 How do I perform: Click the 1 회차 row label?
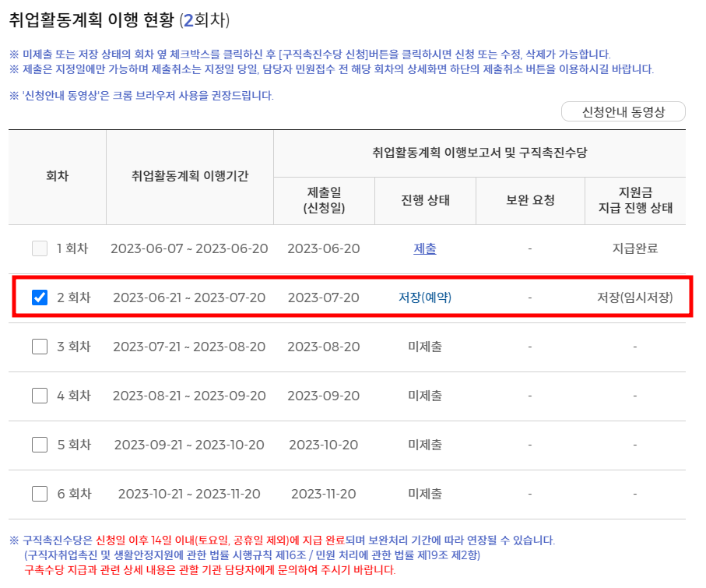pyautogui.click(x=72, y=248)
